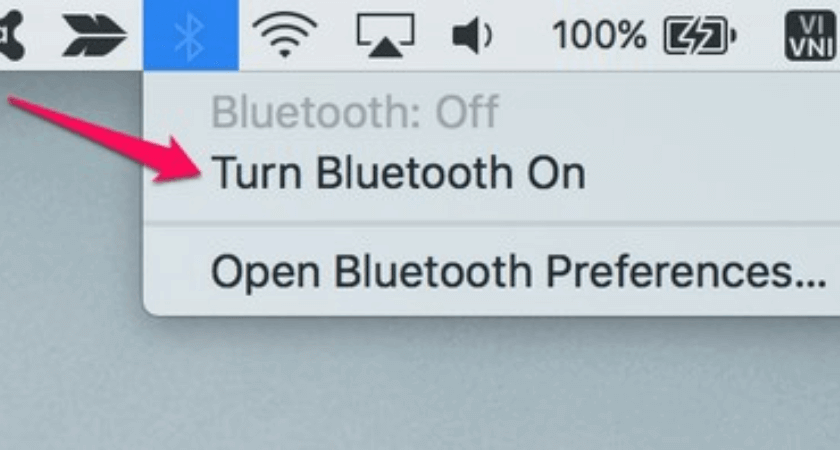Screen dimensions: 840x450
Task: Click the highlighted Bluetooth menu bar icon
Action: pyautogui.click(x=191, y=35)
